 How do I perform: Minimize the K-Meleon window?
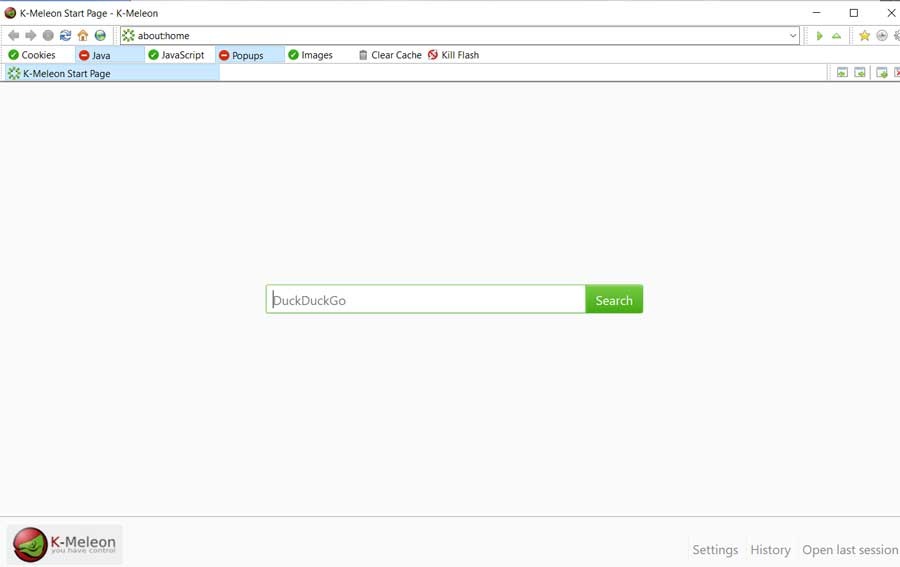click(816, 13)
